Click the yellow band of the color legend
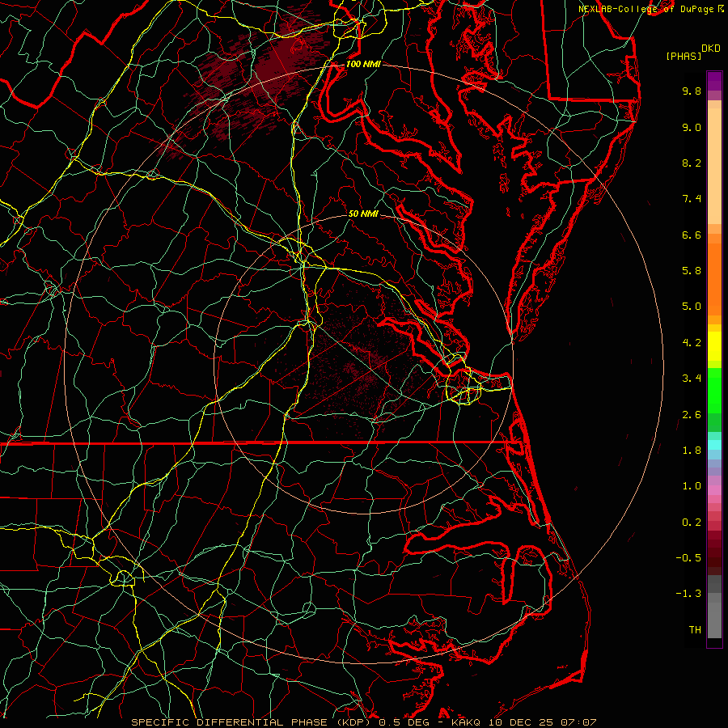 coord(714,346)
